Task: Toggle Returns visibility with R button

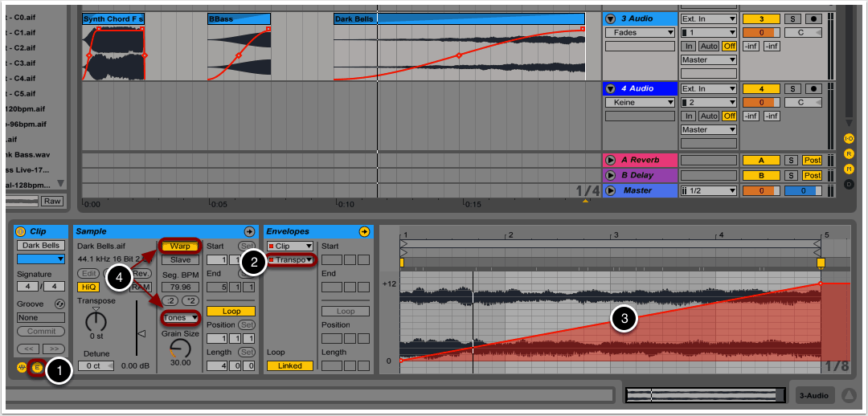Action: coord(848,153)
